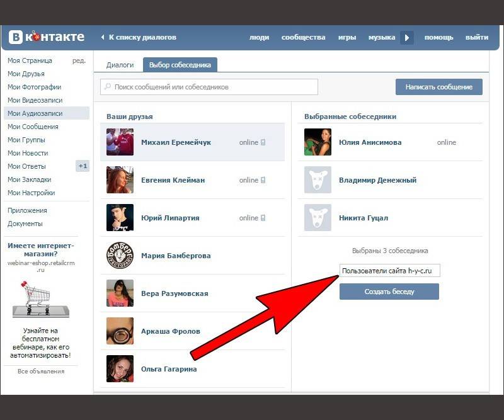This screenshot has height=420, width=504.
Task: Click the Написать сообщение button
Action: 438,87
